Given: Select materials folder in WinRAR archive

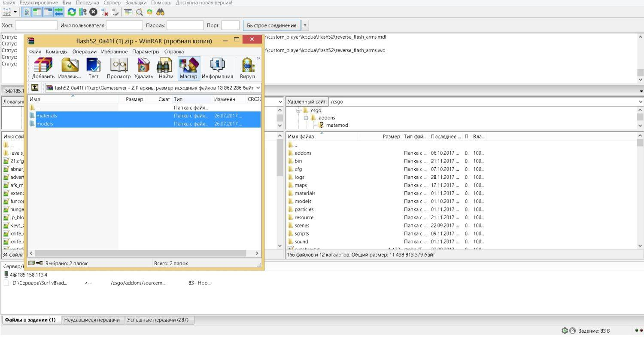Looking at the screenshot, I should pyautogui.click(x=145, y=116).
